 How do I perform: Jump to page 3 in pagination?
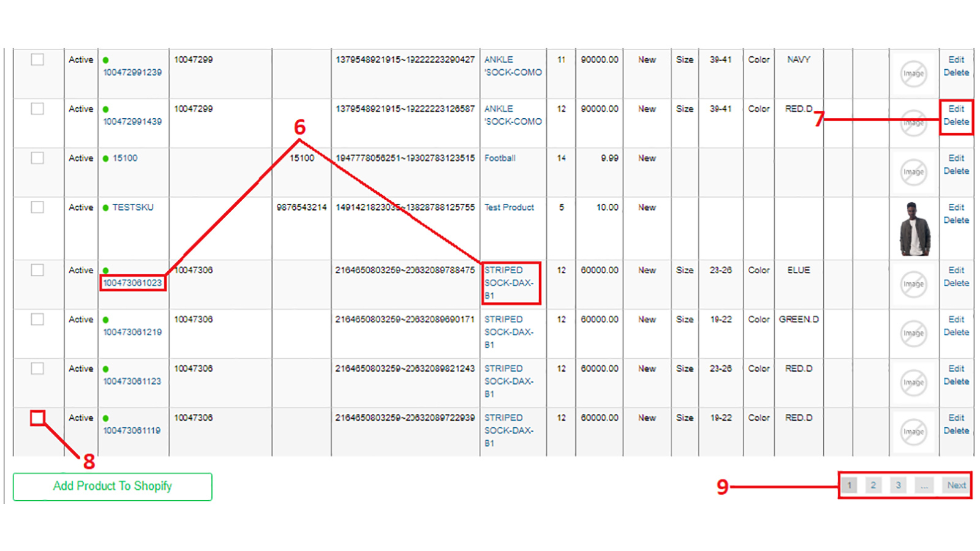[899, 485]
